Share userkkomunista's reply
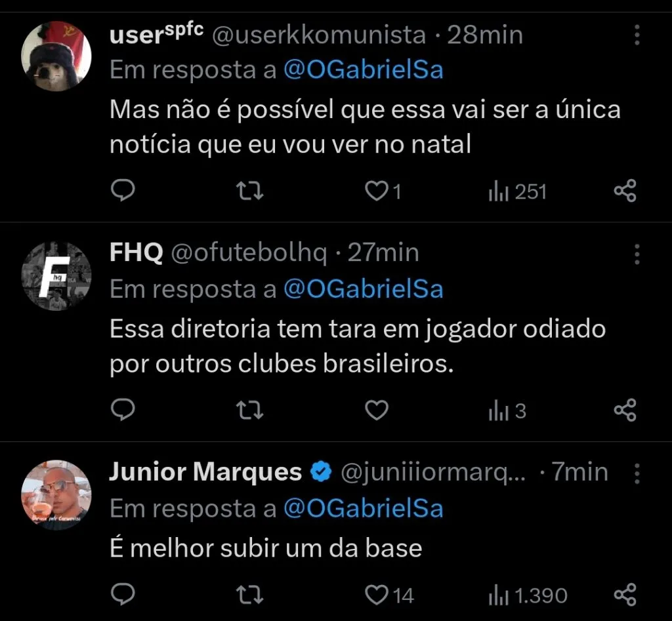This screenshot has height=621, width=672. point(625,191)
